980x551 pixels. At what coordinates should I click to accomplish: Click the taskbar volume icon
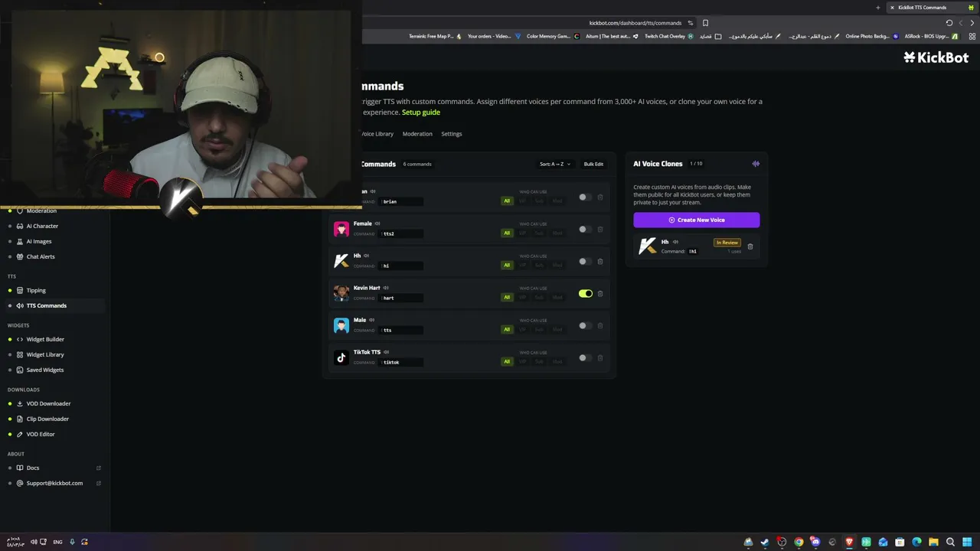tap(34, 542)
